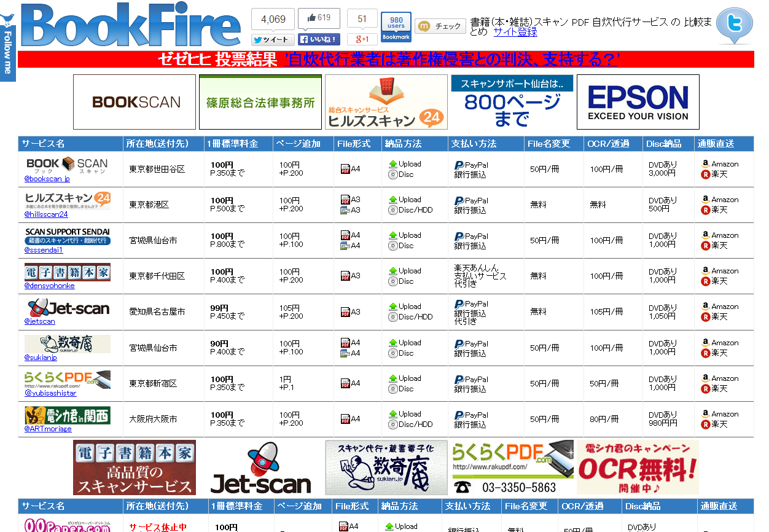Click the 楽天 icon in 電シカ君 row
The width and height of the screenshot is (769, 532).
(706, 424)
